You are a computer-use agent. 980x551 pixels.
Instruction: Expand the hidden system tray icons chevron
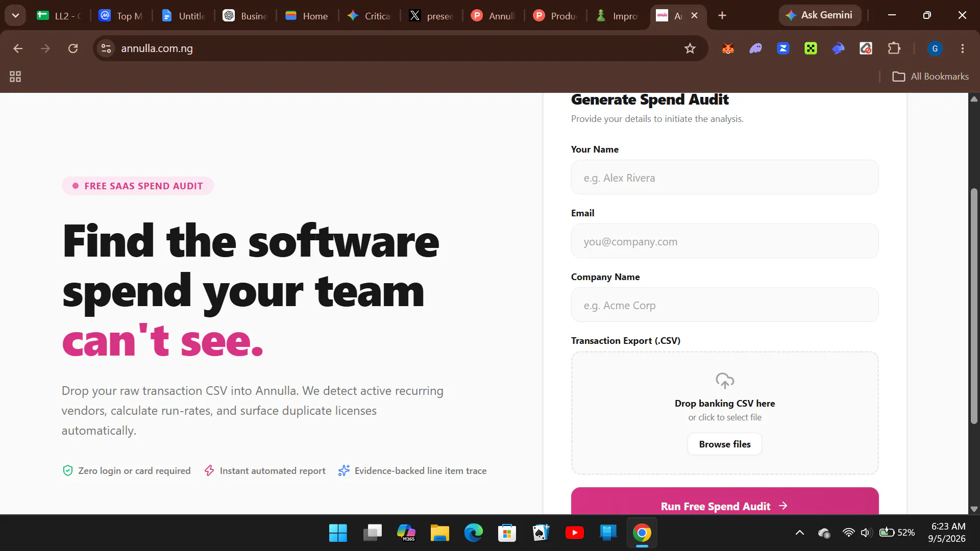click(x=800, y=533)
